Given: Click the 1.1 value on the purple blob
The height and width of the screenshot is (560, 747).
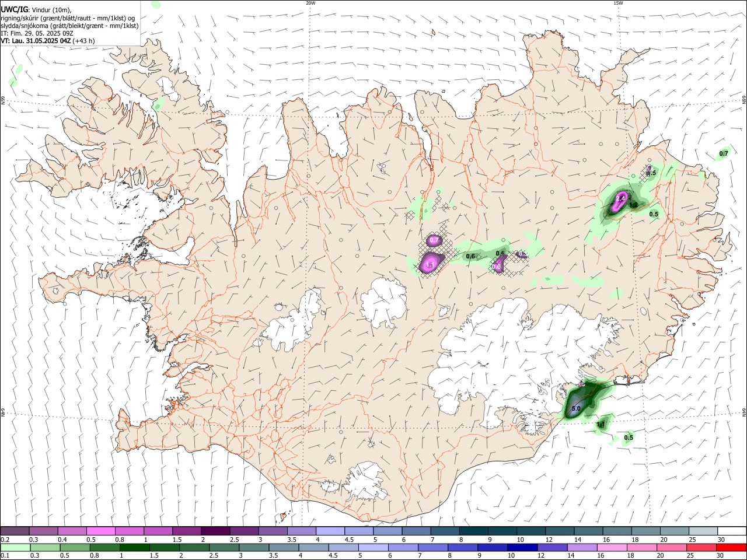Looking at the screenshot, I should (430, 265).
